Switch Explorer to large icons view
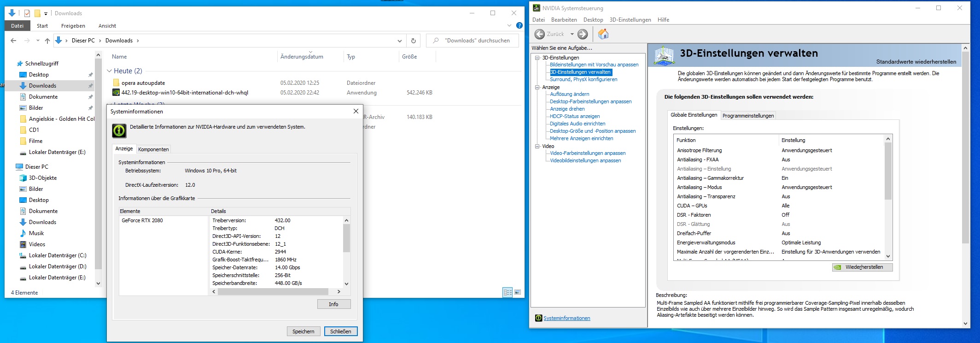 518,292
